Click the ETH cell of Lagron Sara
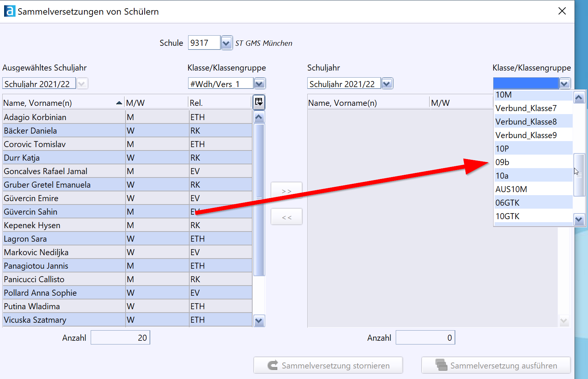Viewport: 588px width, 379px height. (x=220, y=239)
